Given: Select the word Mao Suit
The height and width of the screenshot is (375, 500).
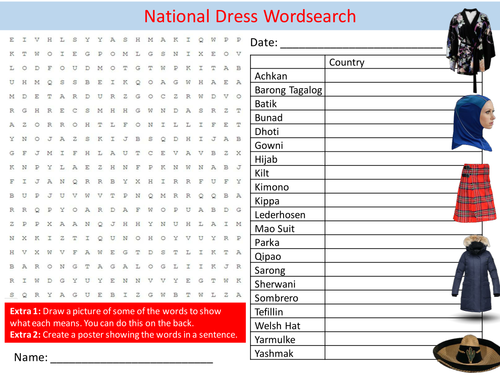Looking at the screenshot, I should (275, 229).
